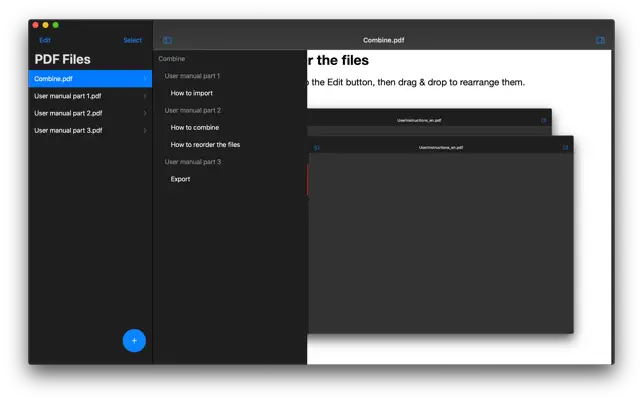This screenshot has height=402, width=643.
Task: Select the Combine outline root entry
Action: point(171,59)
